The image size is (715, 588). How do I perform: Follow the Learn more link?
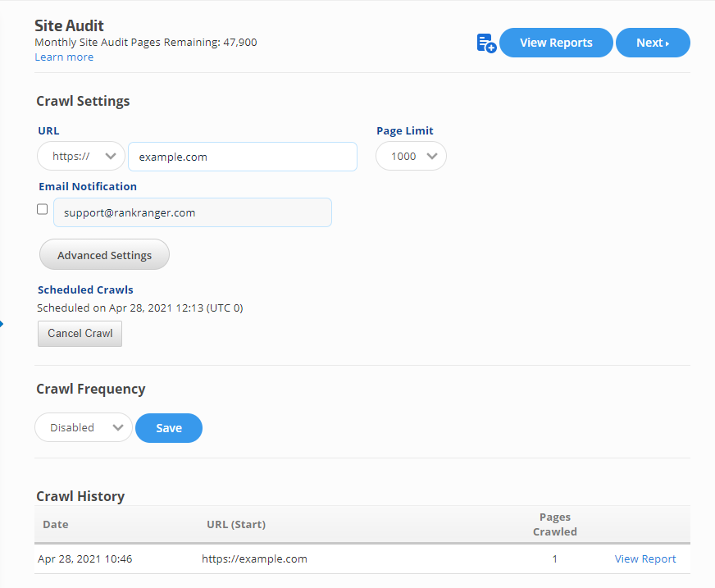pyautogui.click(x=64, y=57)
